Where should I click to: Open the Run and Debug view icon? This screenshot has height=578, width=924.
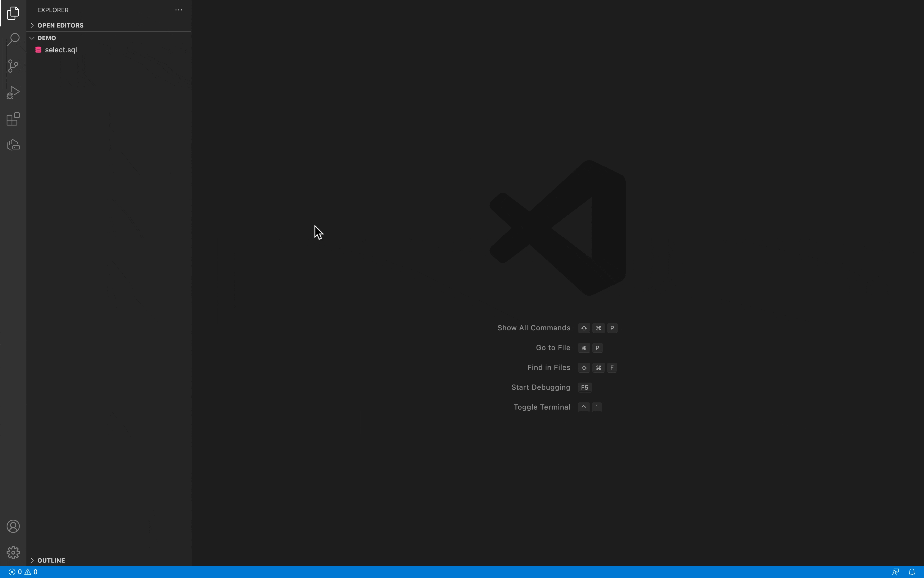(13, 92)
